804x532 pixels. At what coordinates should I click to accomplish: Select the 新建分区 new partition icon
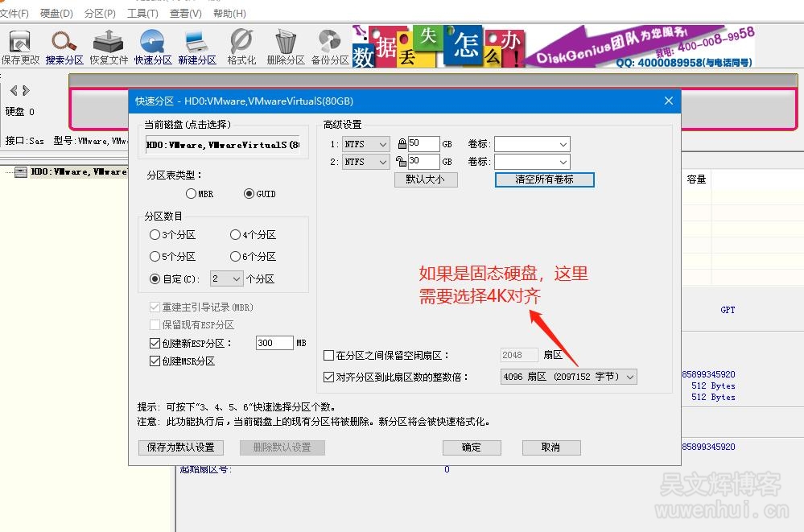(x=197, y=47)
